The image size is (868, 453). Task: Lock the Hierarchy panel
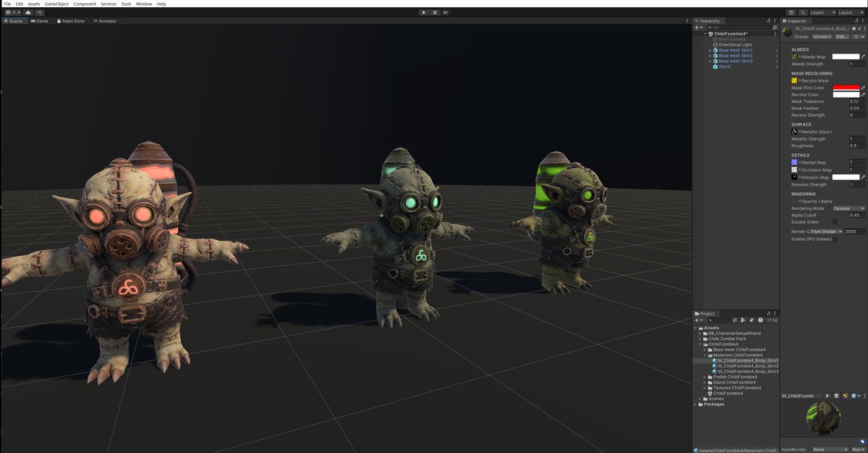(768, 21)
